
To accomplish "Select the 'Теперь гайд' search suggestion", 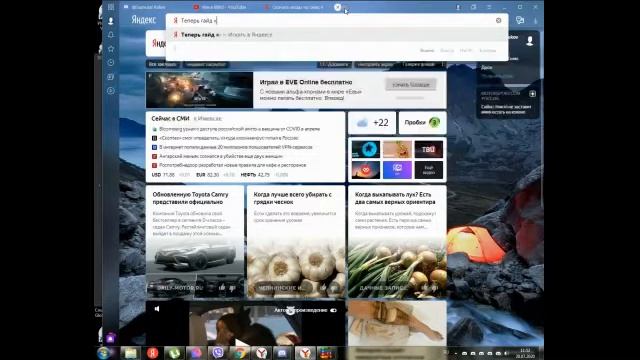I will click(x=337, y=35).
